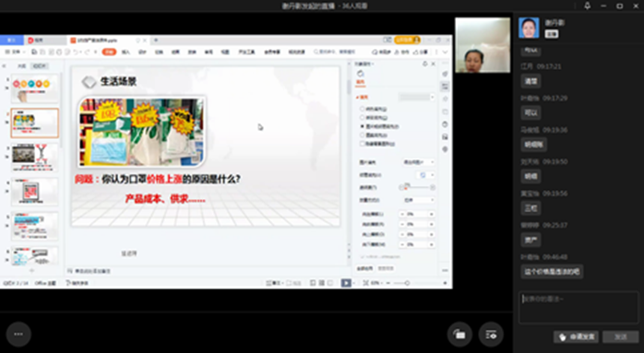Click the share button in ribbon right
The image size is (644, 353).
pos(420,53)
